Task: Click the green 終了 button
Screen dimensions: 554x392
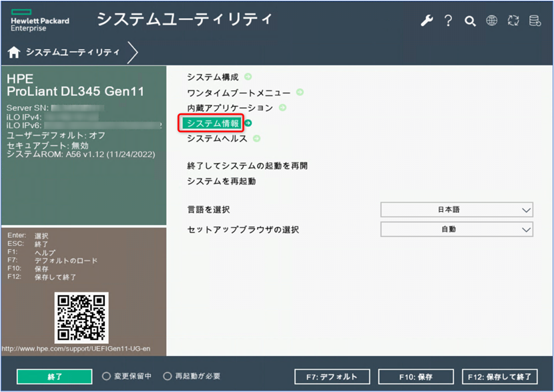Action: tap(55, 377)
